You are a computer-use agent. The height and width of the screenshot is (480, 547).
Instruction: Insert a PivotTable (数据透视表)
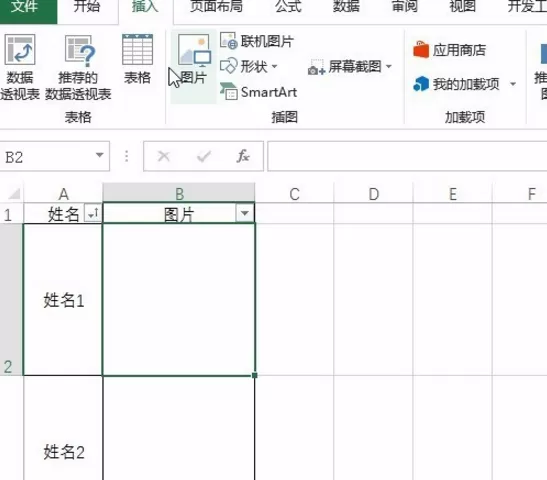20,67
